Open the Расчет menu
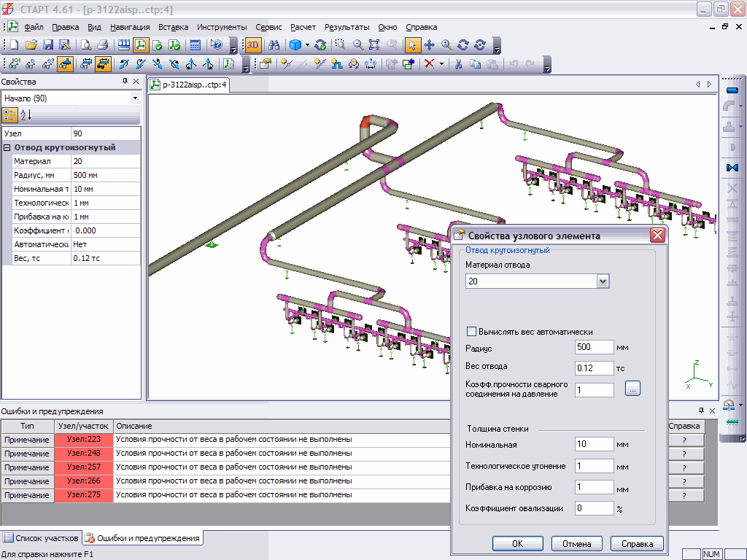Image resolution: width=747 pixels, height=560 pixels. pyautogui.click(x=303, y=27)
